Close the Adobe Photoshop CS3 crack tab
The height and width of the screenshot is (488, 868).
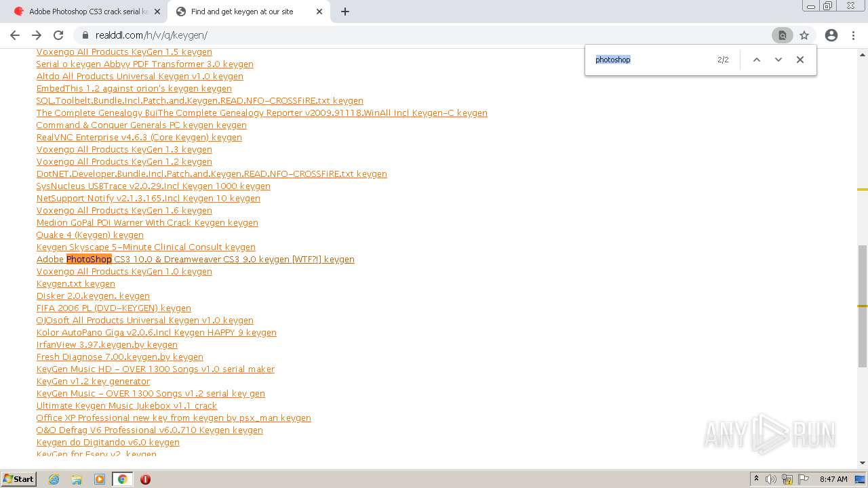point(157,12)
